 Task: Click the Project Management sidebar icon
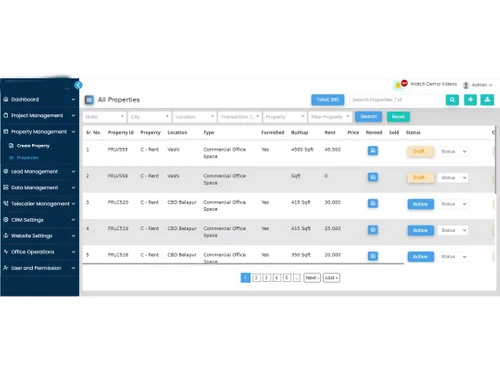pos(6,115)
